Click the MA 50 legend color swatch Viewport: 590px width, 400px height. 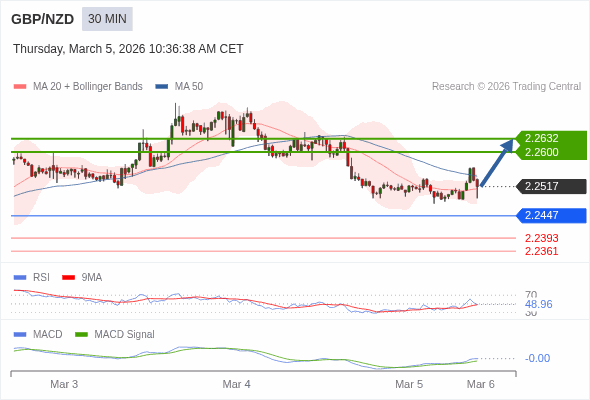162,87
